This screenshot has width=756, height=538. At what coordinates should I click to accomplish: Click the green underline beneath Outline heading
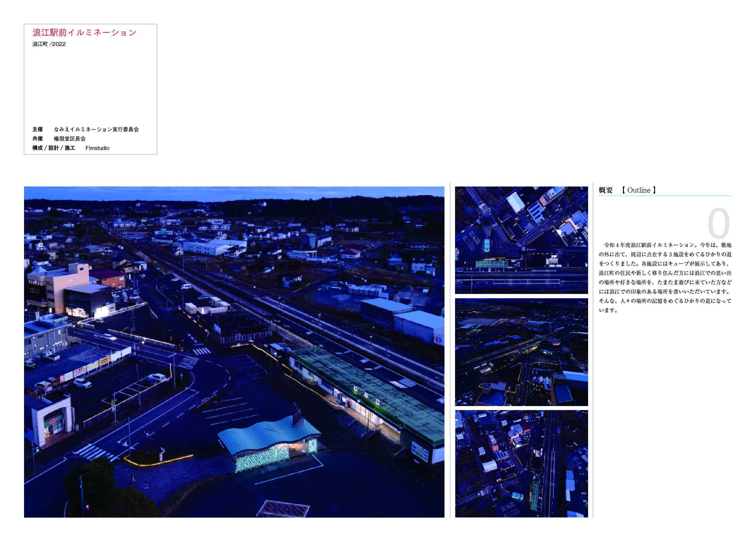665,196
